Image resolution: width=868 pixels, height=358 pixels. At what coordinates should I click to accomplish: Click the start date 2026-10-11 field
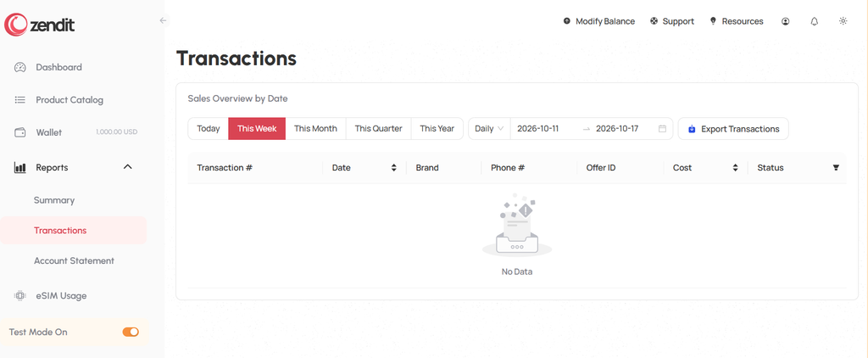pyautogui.click(x=538, y=129)
